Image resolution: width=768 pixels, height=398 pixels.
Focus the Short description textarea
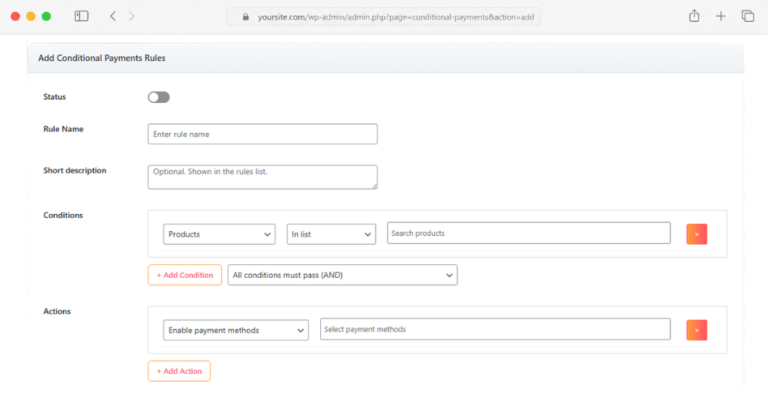pyautogui.click(x=263, y=177)
